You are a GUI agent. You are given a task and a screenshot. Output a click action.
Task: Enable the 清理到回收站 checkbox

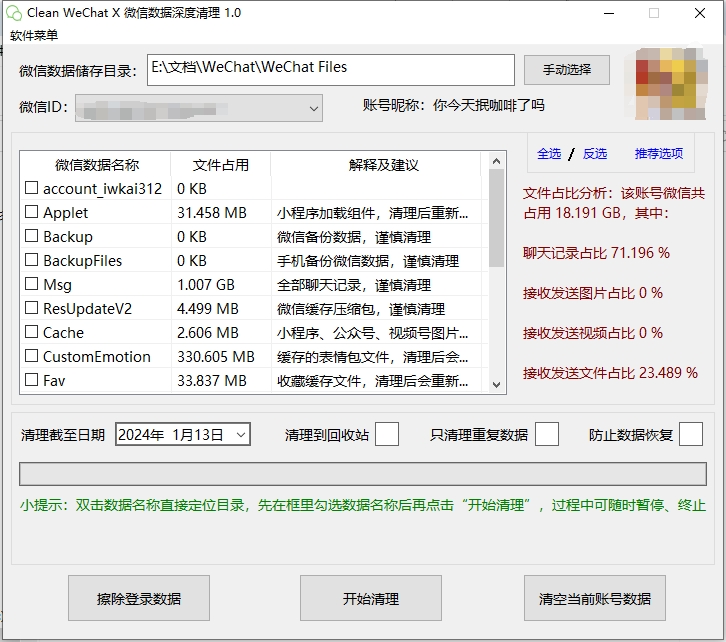pos(387,434)
